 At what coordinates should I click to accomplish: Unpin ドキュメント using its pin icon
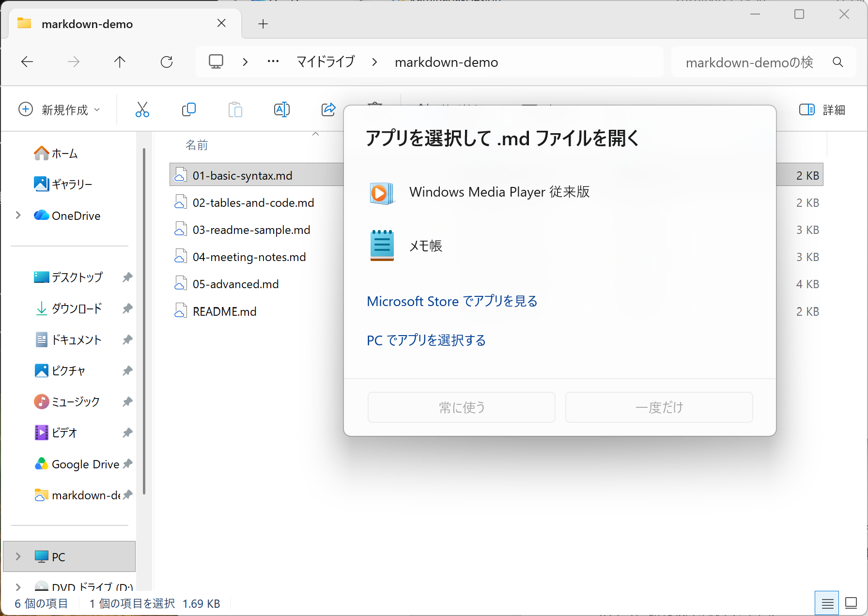[127, 340]
